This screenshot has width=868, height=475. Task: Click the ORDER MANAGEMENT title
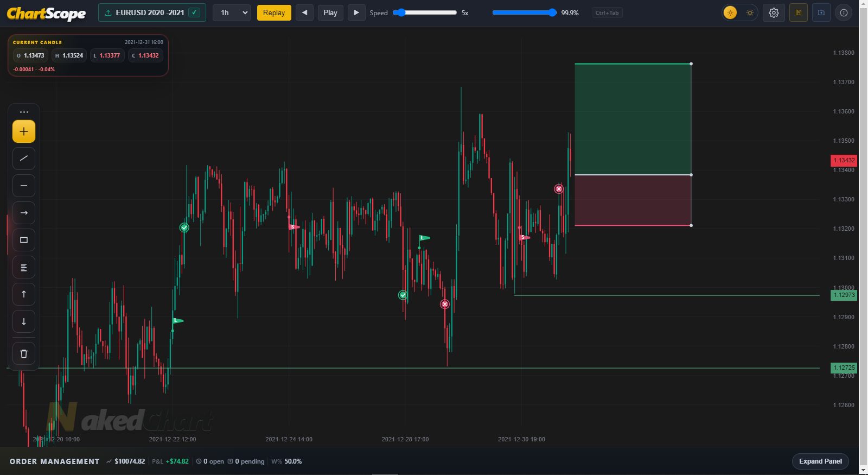[x=55, y=461]
